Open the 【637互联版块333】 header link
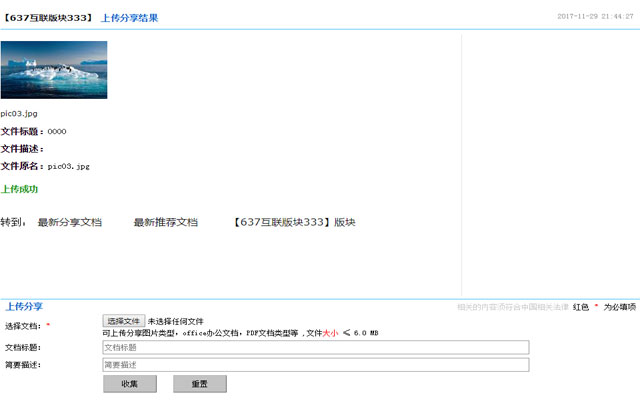This screenshot has height=400, width=640. 48,18
